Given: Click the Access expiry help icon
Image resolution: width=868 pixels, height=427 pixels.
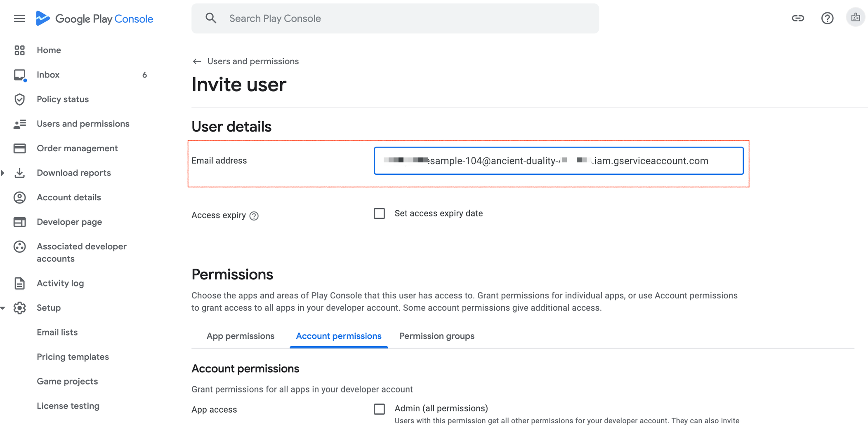Looking at the screenshot, I should coord(254,216).
